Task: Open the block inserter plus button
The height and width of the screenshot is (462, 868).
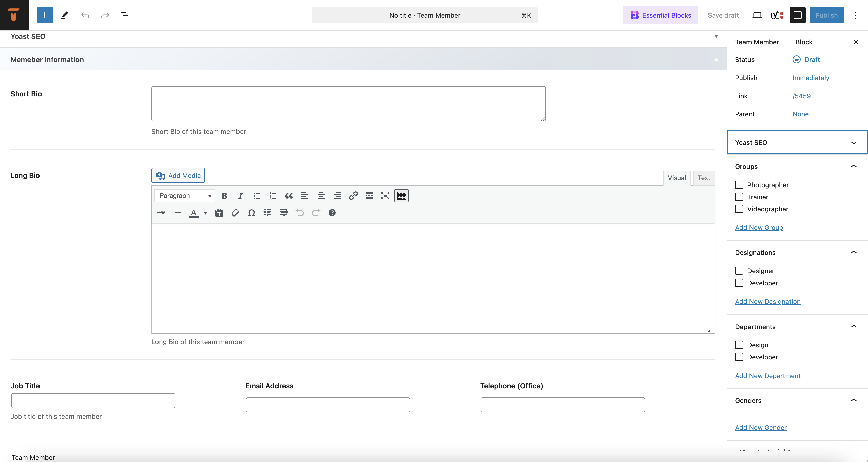Action: [45, 15]
